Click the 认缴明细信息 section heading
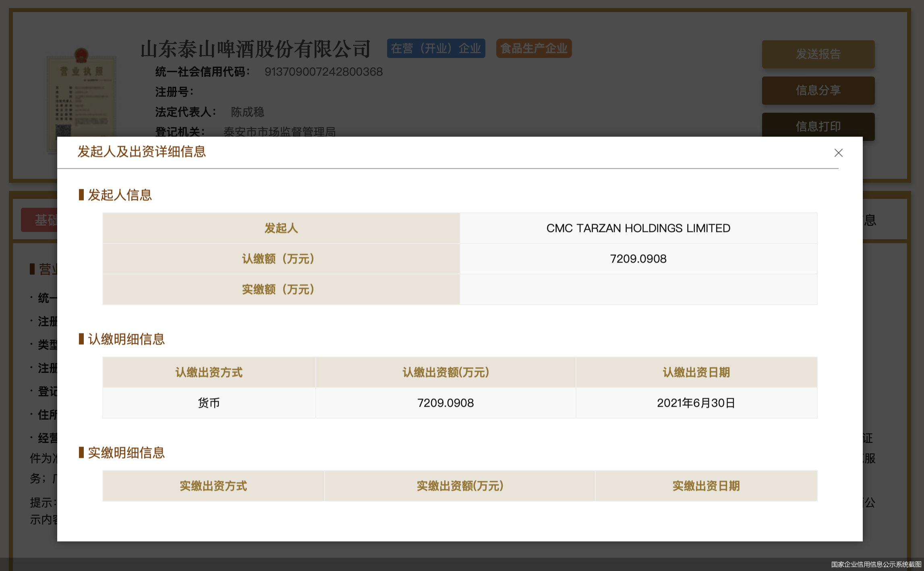 126,339
